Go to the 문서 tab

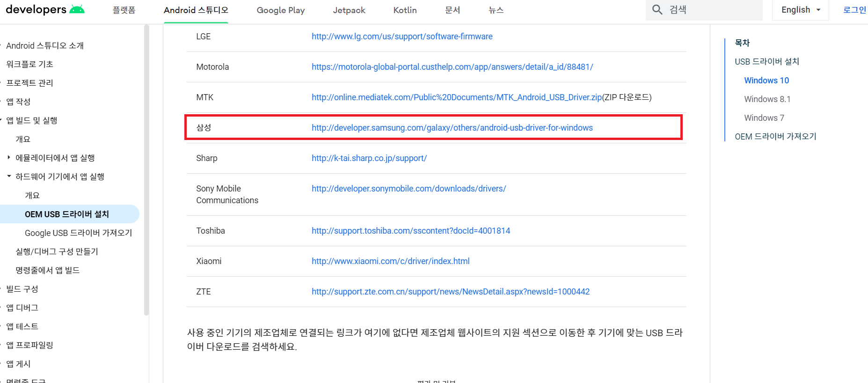click(x=452, y=10)
